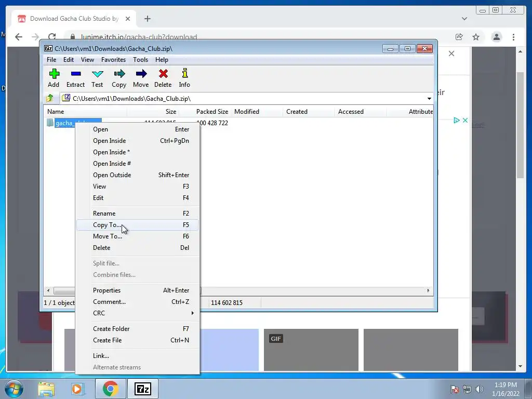
Task: Open the taskbar clock showing 1:19 PM
Action: 506,389
